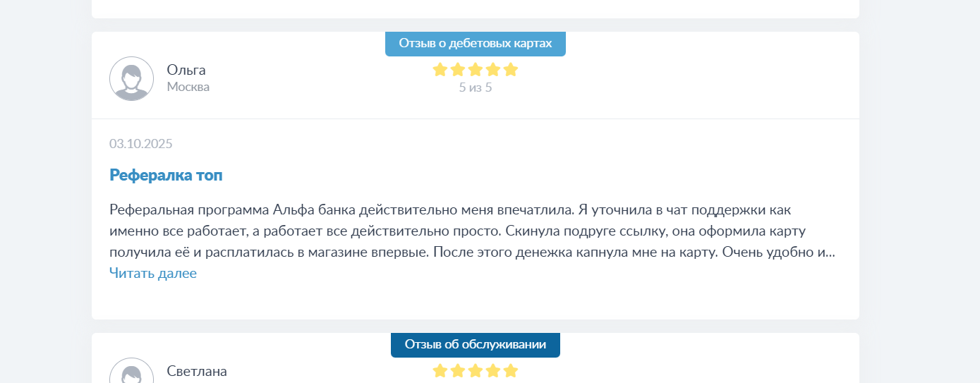Click Светлана's profile avatar icon
The width and height of the screenshot is (980, 383).
(131, 373)
